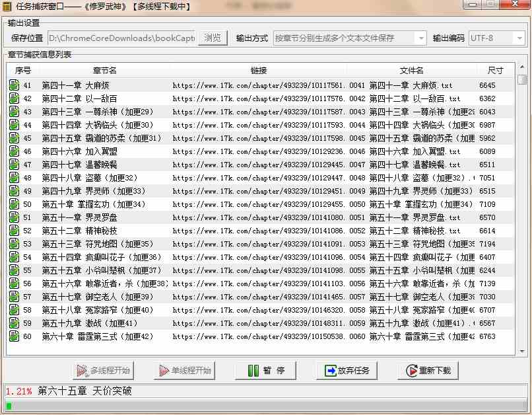532x415 pixels.
Task: Click the vertical scrollbar thumb
Action: [x=522, y=79]
